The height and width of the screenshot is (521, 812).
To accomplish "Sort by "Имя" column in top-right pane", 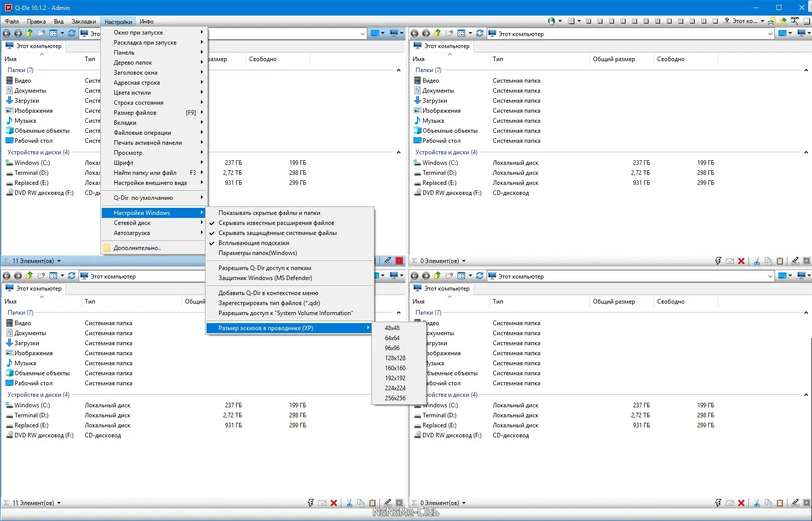I will pyautogui.click(x=449, y=59).
